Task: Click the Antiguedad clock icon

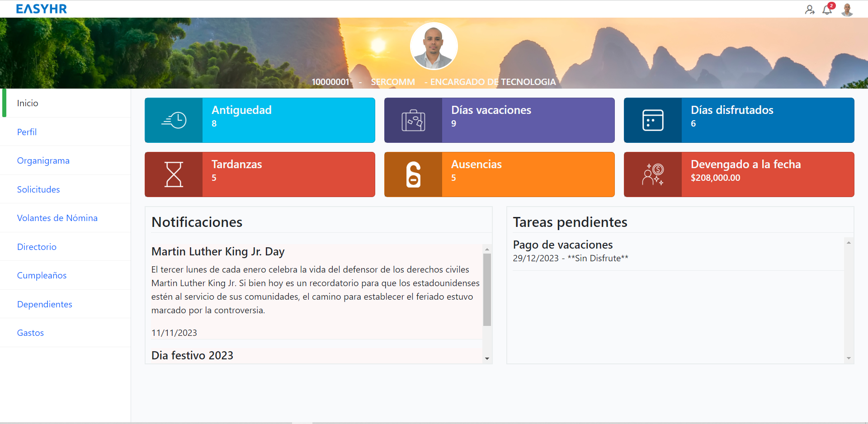Action: coord(174,120)
